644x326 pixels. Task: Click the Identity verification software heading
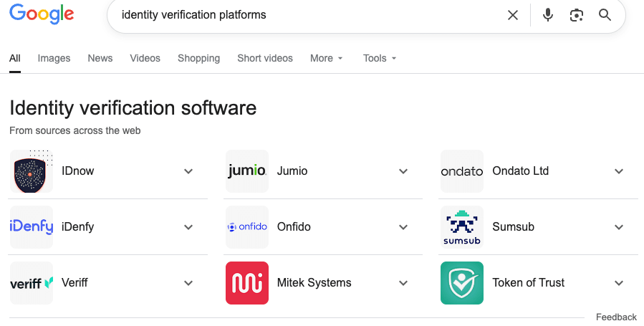(133, 108)
